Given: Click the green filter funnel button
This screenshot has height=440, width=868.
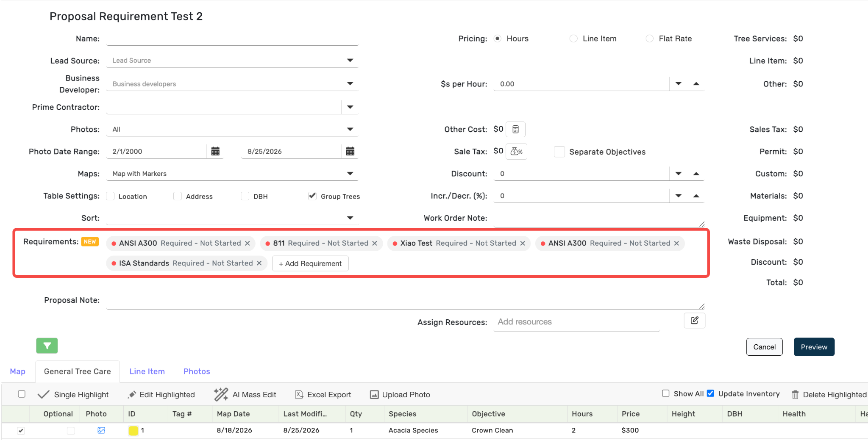Looking at the screenshot, I should 47,346.
